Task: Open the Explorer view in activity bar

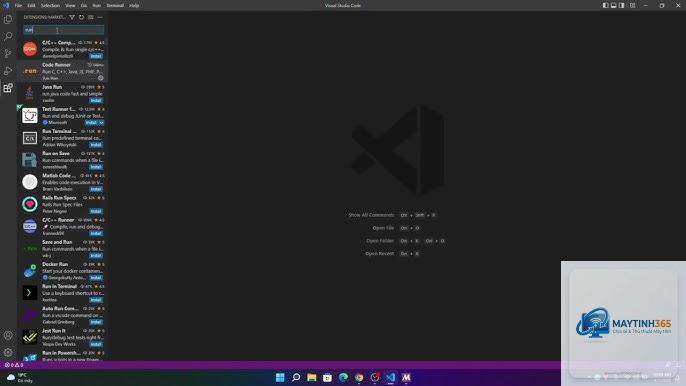Action: (x=8, y=19)
